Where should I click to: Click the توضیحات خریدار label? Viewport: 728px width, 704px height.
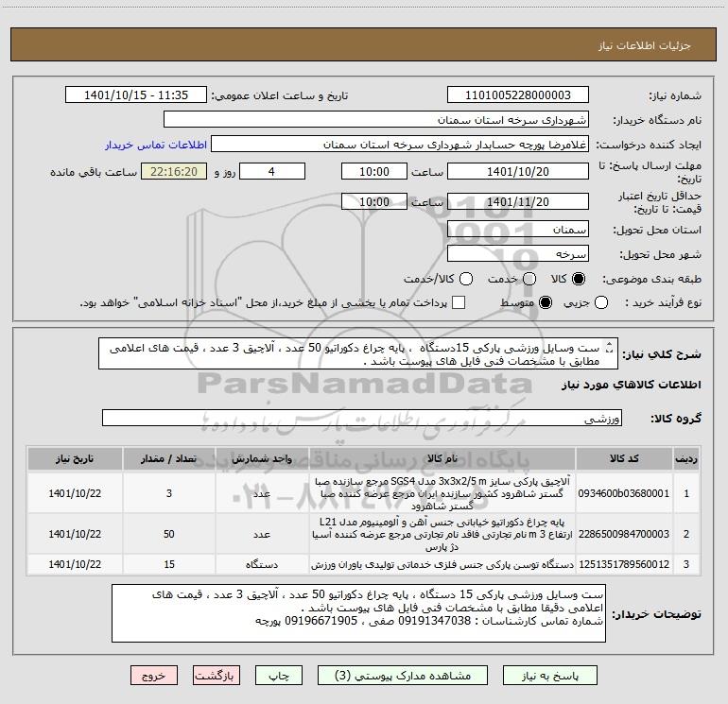pyautogui.click(x=656, y=614)
